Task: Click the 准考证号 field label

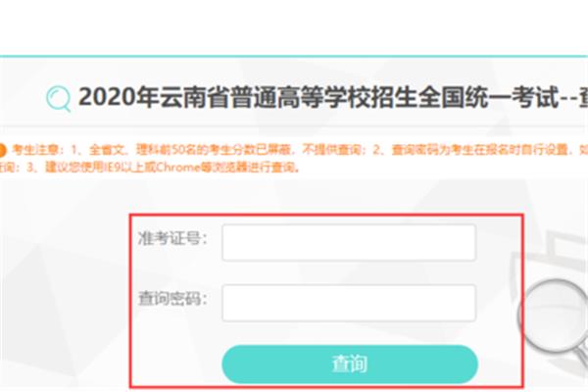Action: (172, 238)
